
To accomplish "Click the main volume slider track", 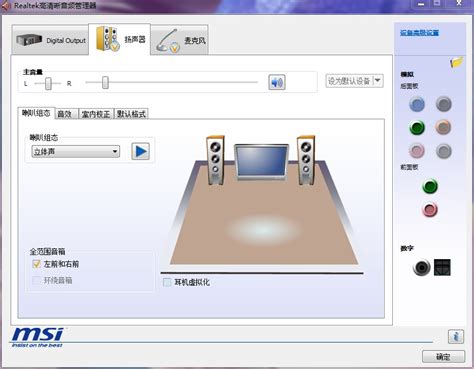I will click(172, 82).
